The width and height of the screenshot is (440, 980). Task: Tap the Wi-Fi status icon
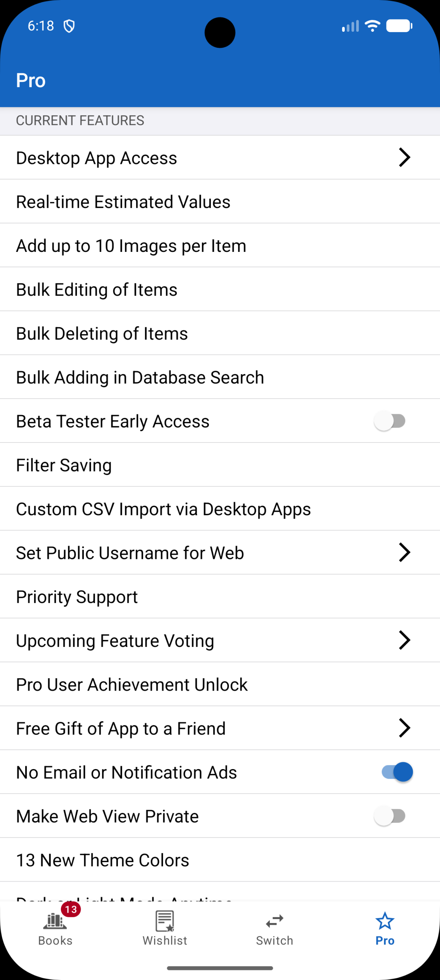(x=372, y=26)
